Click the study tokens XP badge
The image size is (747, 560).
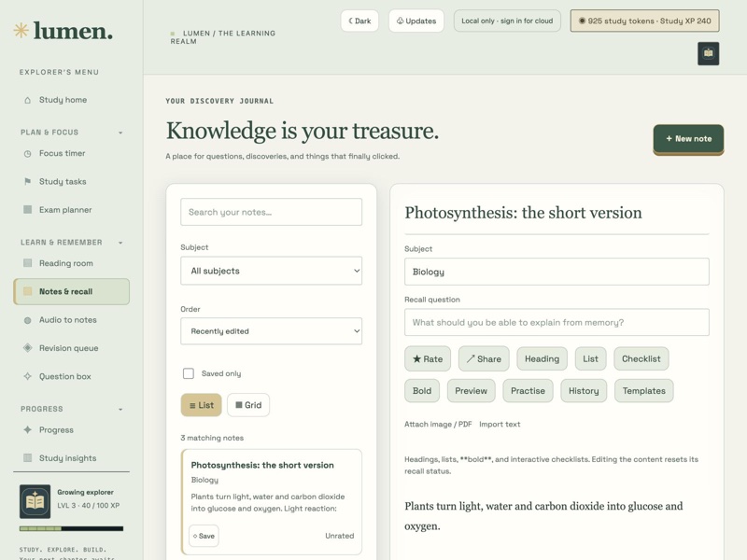[644, 21]
